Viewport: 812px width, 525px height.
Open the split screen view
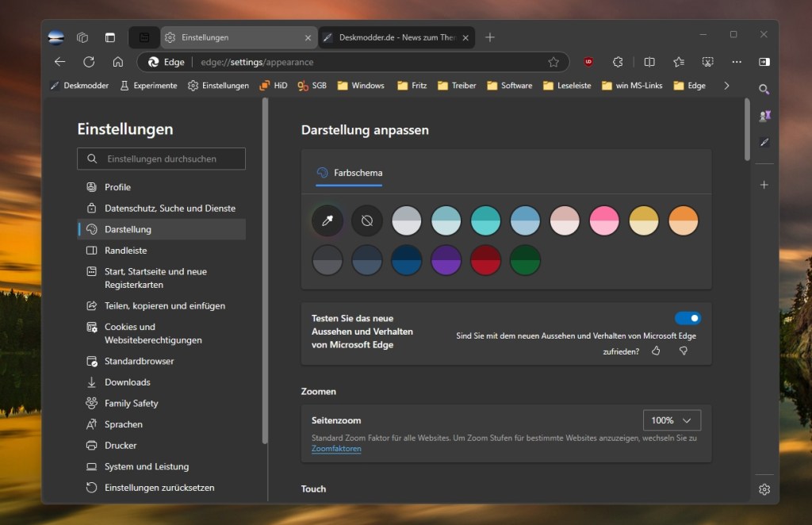650,62
